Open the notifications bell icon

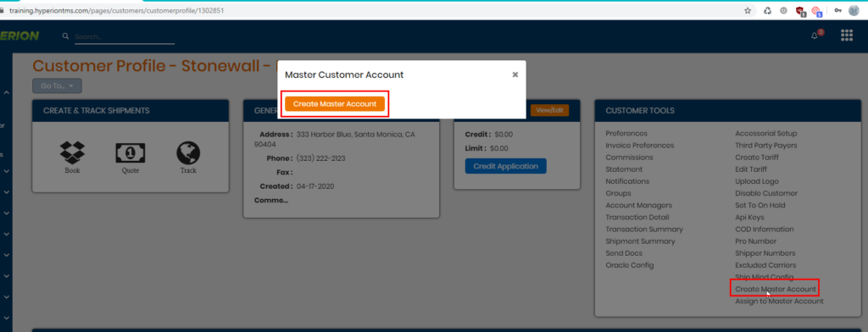coord(815,36)
